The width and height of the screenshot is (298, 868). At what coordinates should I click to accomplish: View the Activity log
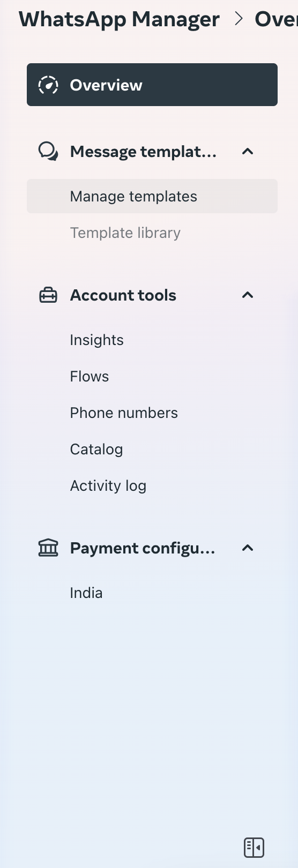pos(108,486)
